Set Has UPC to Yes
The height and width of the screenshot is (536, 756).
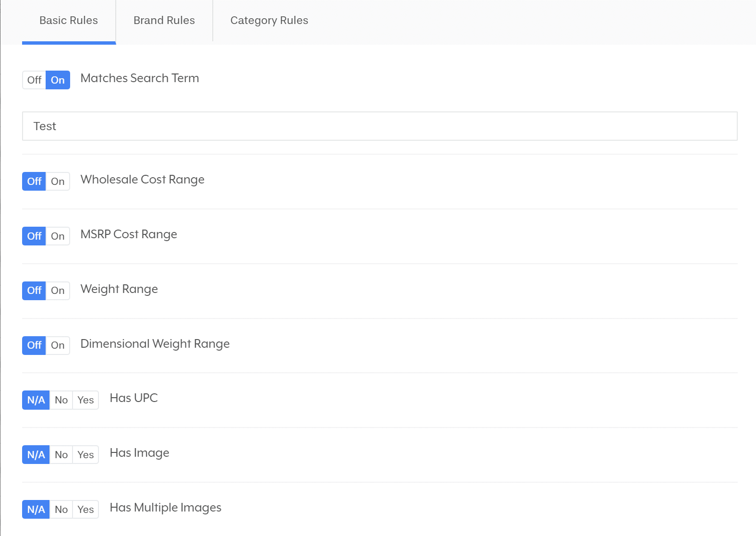pyautogui.click(x=85, y=400)
